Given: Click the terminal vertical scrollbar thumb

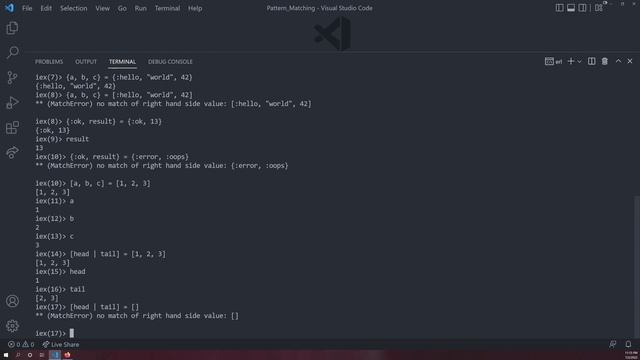Looking at the screenshot, I should (637, 267).
